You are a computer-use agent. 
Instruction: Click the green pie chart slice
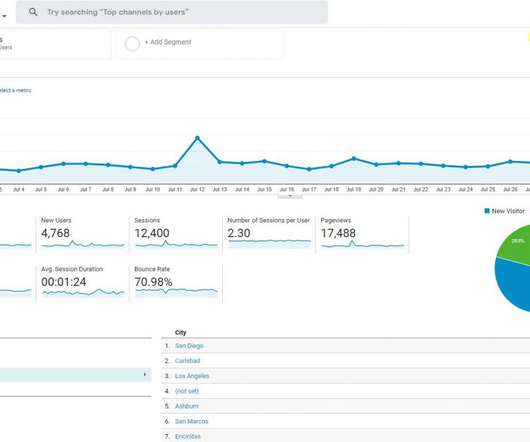pyautogui.click(x=515, y=245)
